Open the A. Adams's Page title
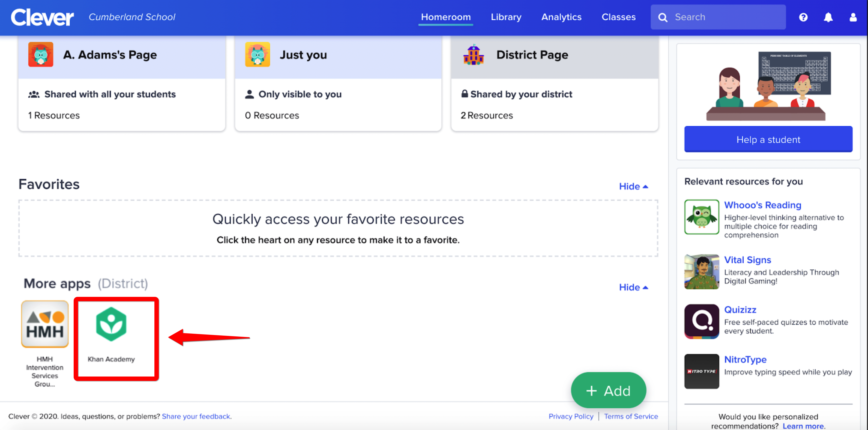 pos(110,55)
